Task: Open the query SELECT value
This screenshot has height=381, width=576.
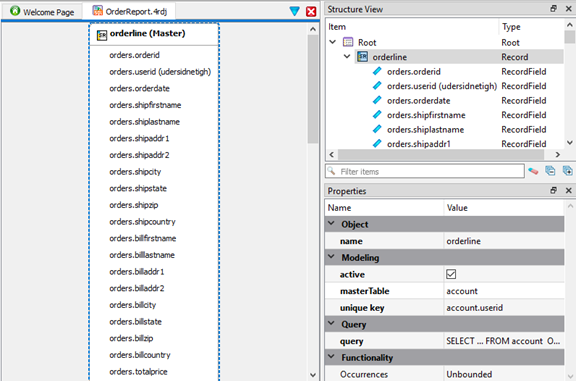Action: point(504,341)
